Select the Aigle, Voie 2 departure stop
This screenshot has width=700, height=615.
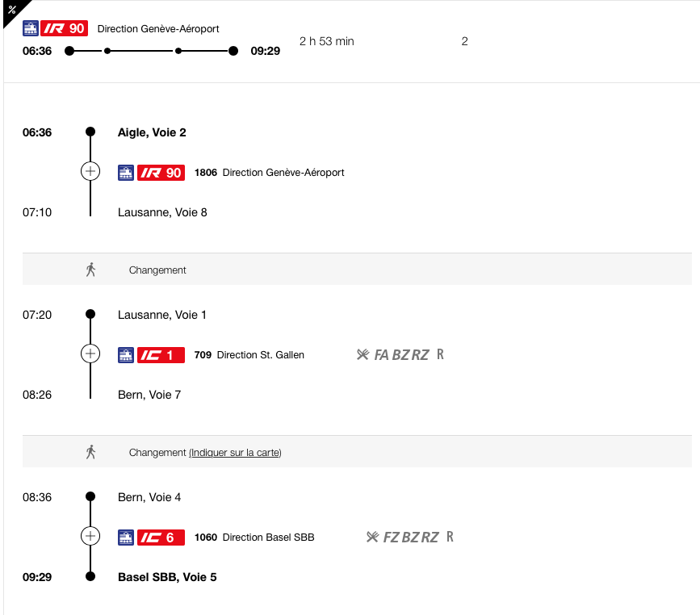click(152, 132)
